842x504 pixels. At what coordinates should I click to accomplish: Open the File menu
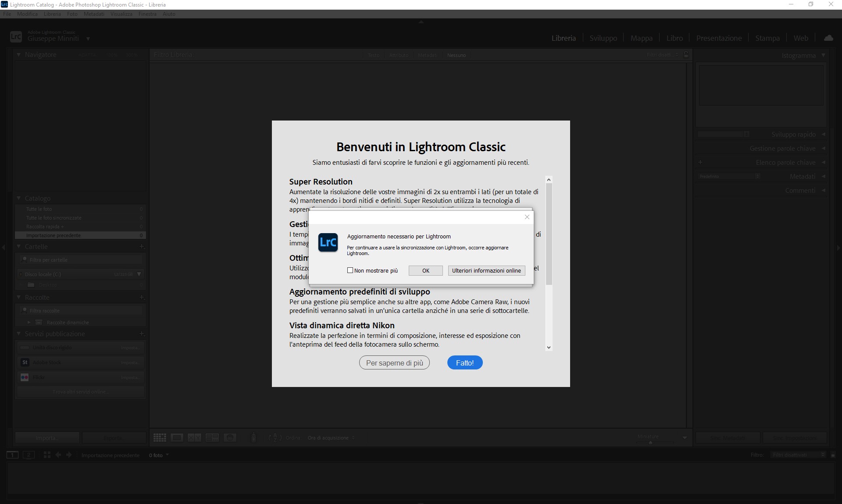7,14
